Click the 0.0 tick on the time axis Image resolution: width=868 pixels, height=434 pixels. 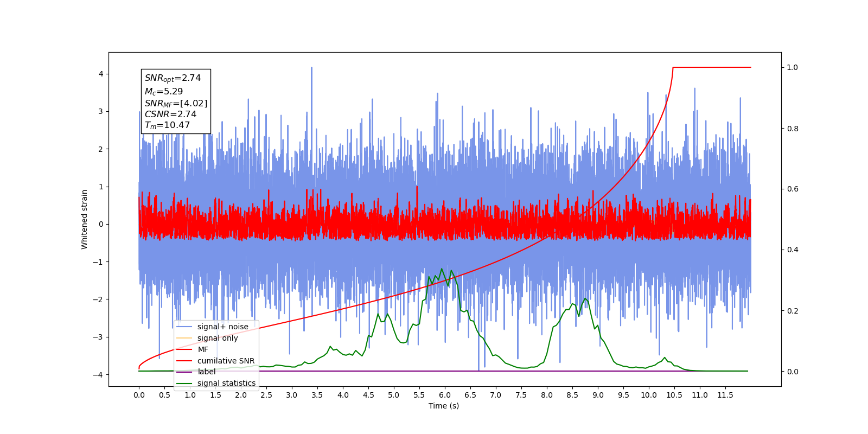[139, 395]
